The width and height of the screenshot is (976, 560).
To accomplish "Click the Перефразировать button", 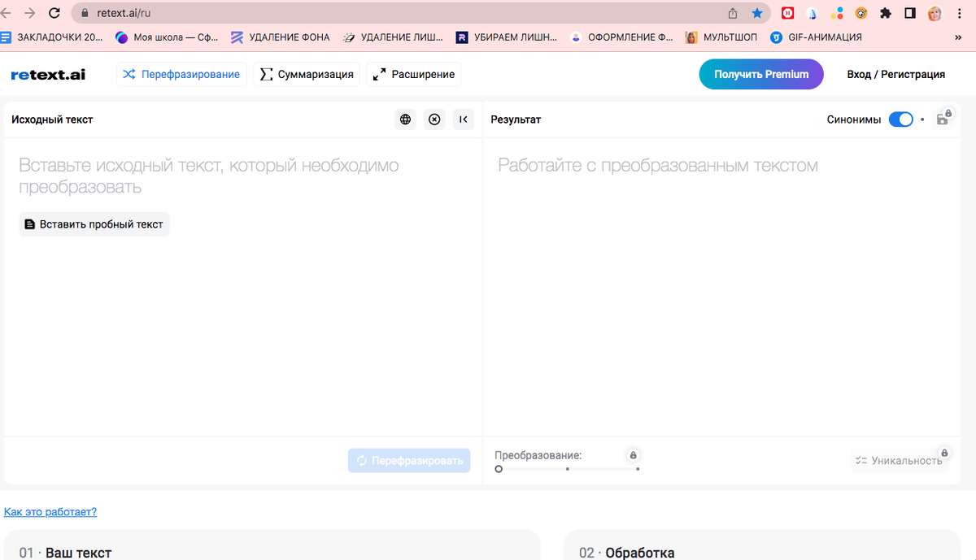I will click(x=409, y=460).
